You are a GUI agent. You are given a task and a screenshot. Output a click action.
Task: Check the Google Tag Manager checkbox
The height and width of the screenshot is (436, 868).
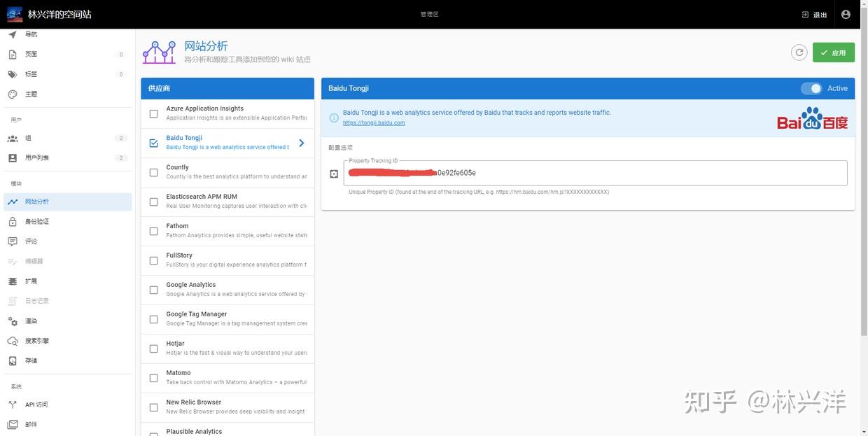click(153, 319)
